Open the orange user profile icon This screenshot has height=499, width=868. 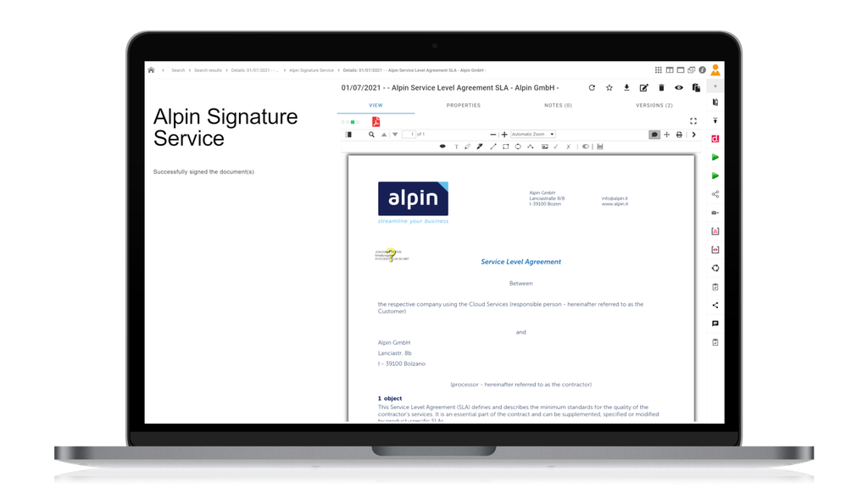tap(715, 69)
